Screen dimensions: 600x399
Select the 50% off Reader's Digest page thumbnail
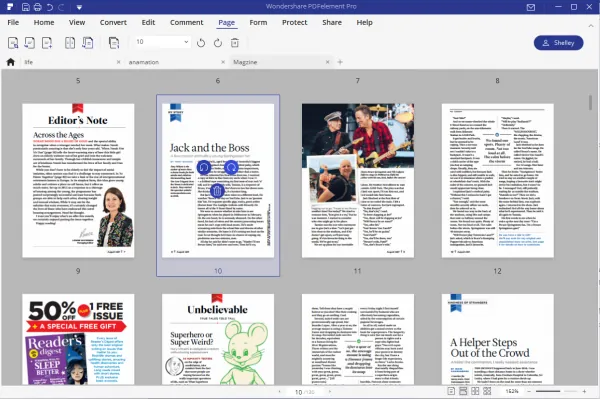(x=78, y=339)
